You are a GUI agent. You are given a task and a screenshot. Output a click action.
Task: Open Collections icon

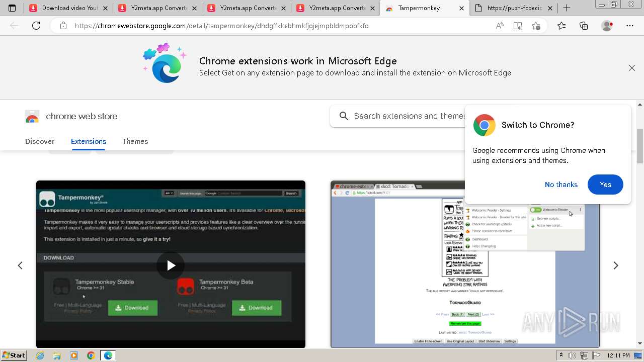(x=584, y=26)
